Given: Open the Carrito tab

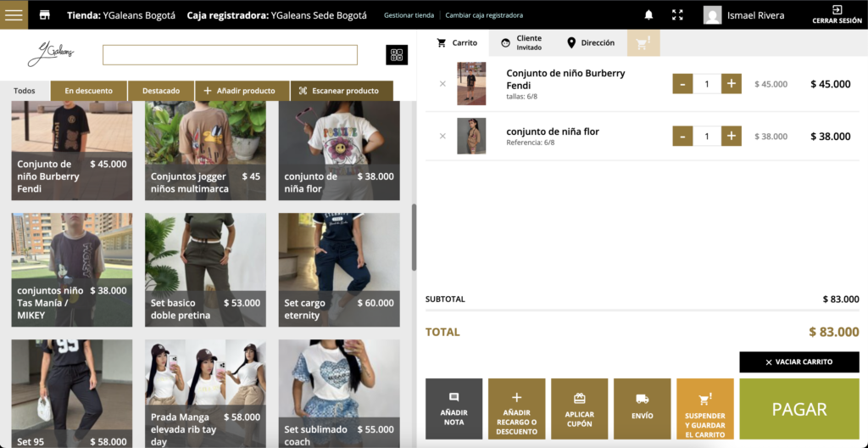Looking at the screenshot, I should (457, 42).
